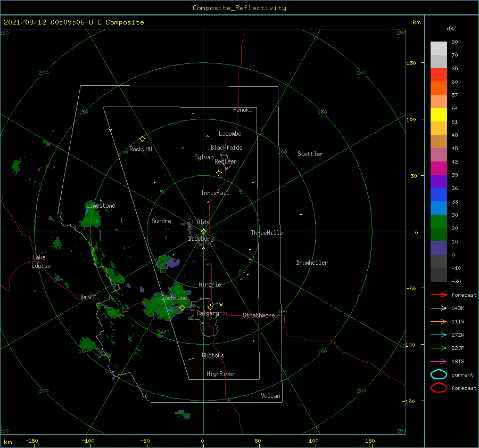Click the Lake Louise label
The height and width of the screenshot is (448, 479).
(x=41, y=262)
